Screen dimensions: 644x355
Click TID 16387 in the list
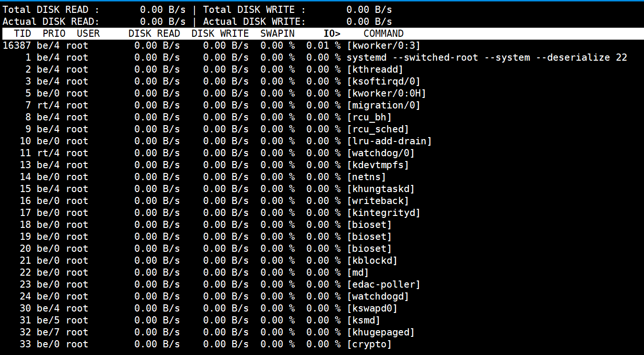point(17,45)
